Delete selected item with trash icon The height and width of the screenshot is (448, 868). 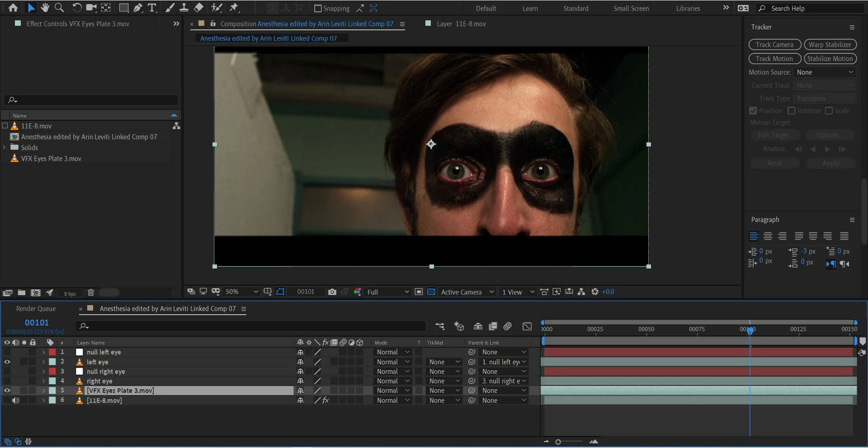pyautogui.click(x=90, y=293)
